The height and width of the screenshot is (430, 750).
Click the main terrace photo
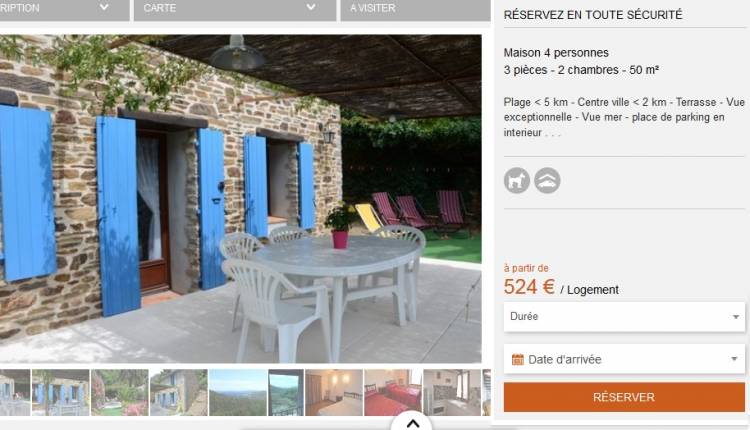[241, 198]
